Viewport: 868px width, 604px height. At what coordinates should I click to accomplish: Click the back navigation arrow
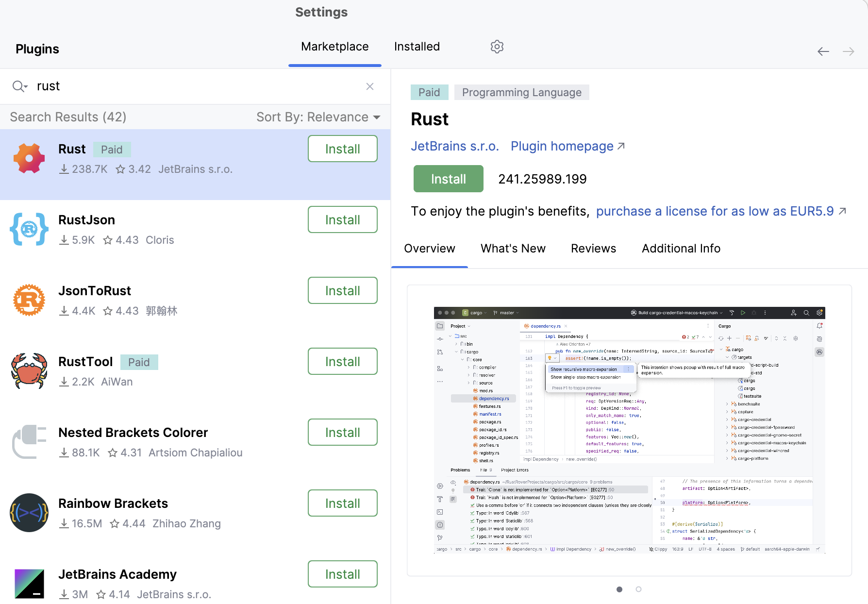[x=823, y=51]
